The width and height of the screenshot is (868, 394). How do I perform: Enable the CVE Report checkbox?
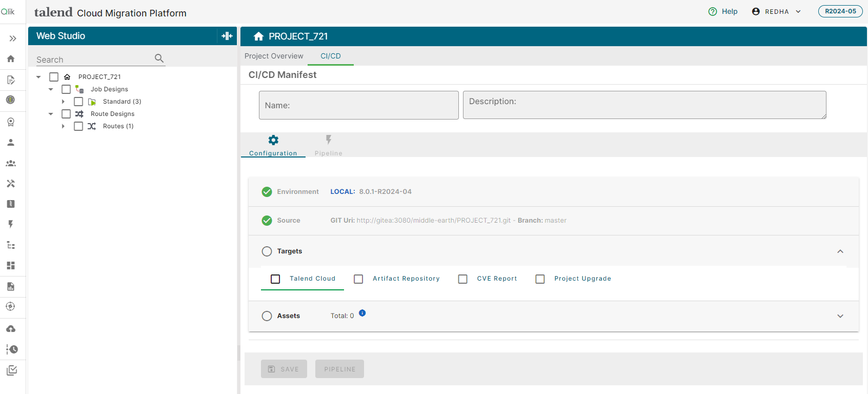(x=463, y=279)
